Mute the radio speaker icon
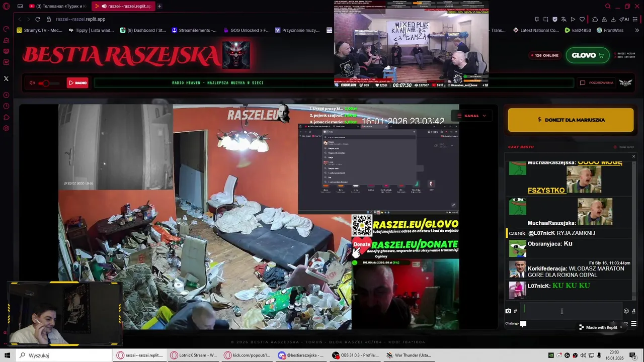644x362 pixels. pyautogui.click(x=32, y=83)
